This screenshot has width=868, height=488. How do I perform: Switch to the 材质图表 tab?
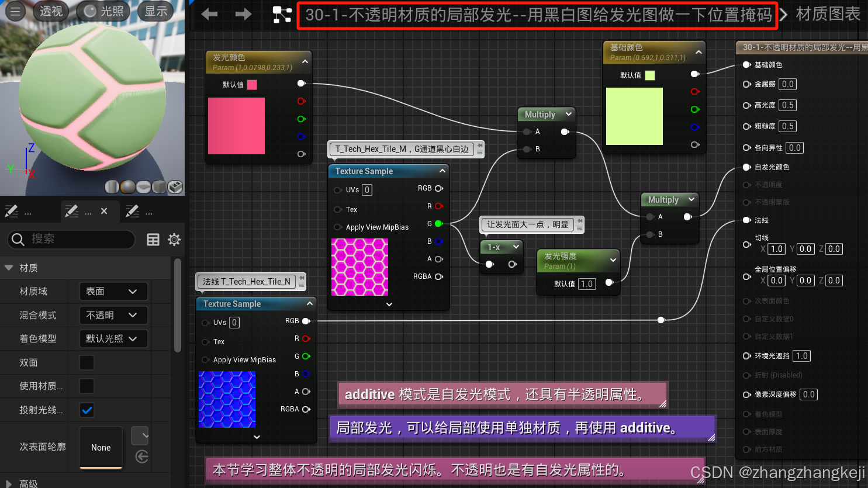828,13
